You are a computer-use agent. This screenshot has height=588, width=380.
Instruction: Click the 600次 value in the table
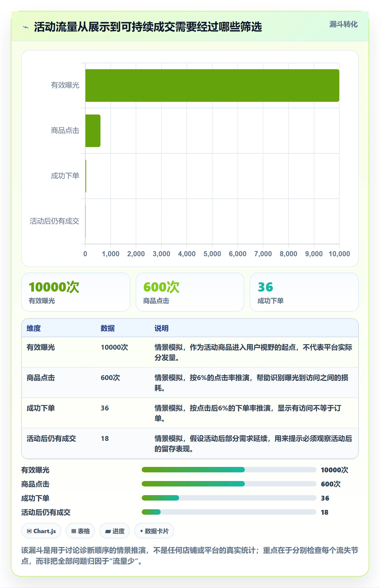pyautogui.click(x=110, y=378)
